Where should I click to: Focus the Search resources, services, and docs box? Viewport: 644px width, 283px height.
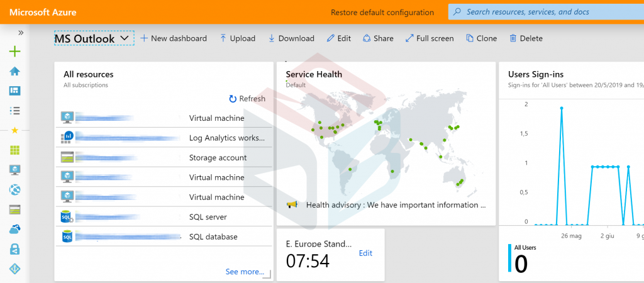point(547,12)
